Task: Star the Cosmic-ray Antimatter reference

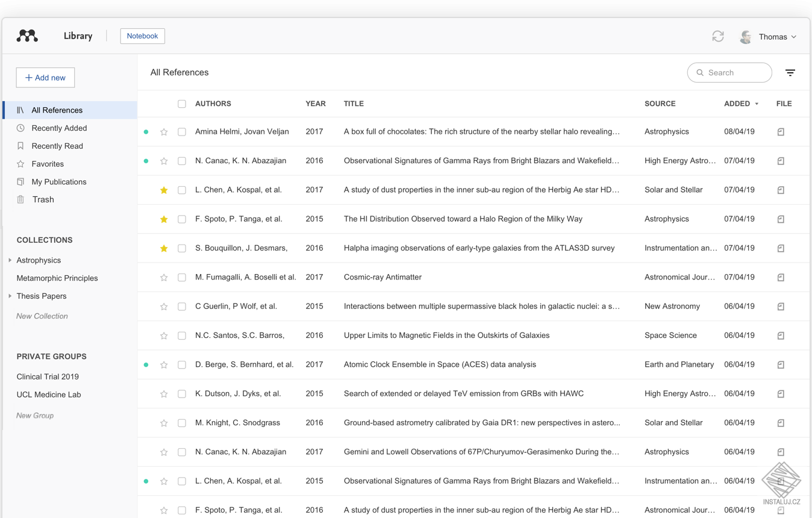Action: [x=163, y=277]
